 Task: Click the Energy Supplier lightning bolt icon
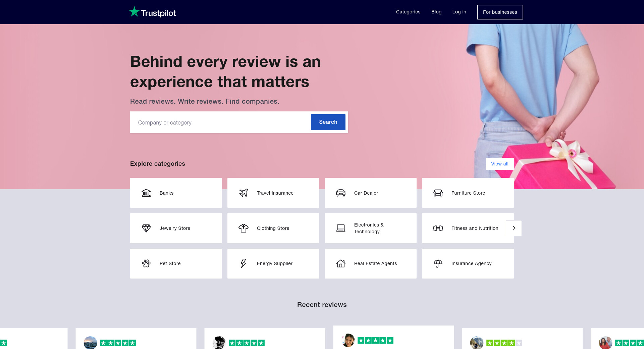point(244,263)
